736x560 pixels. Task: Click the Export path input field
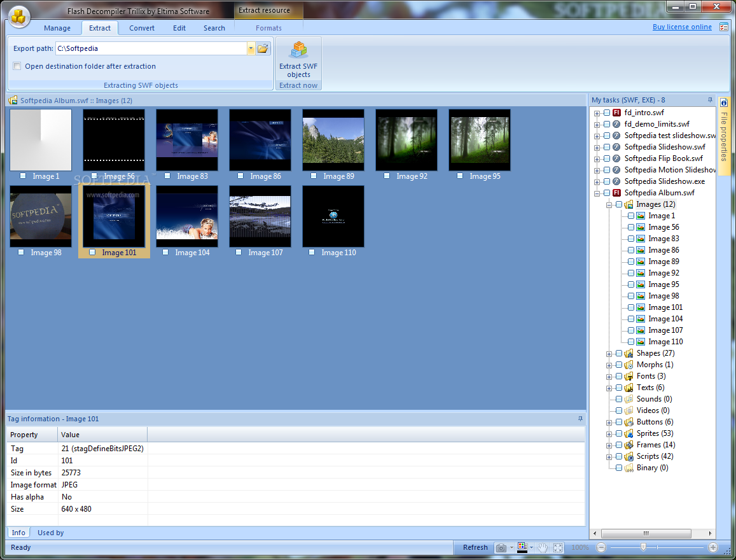click(151, 48)
